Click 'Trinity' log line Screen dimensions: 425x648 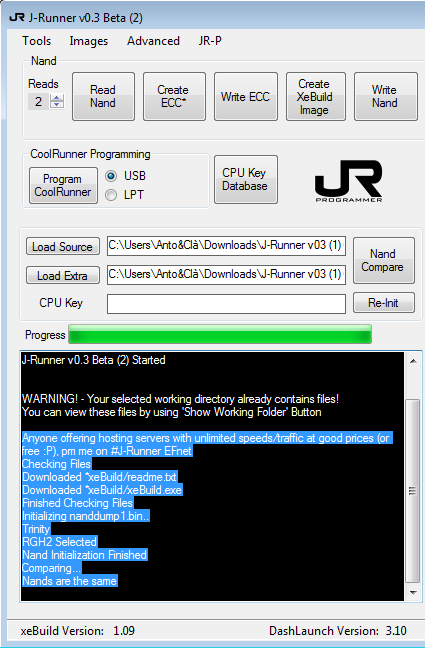pyautogui.click(x=36, y=529)
